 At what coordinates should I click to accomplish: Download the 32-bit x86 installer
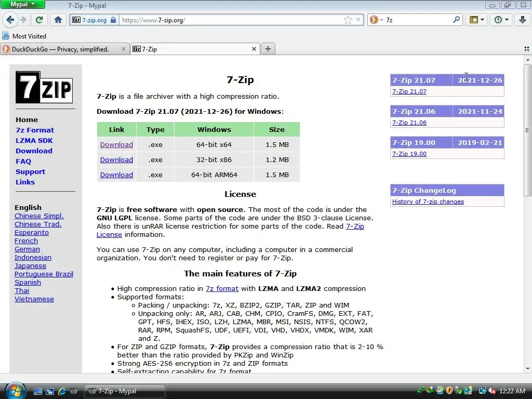click(x=116, y=160)
